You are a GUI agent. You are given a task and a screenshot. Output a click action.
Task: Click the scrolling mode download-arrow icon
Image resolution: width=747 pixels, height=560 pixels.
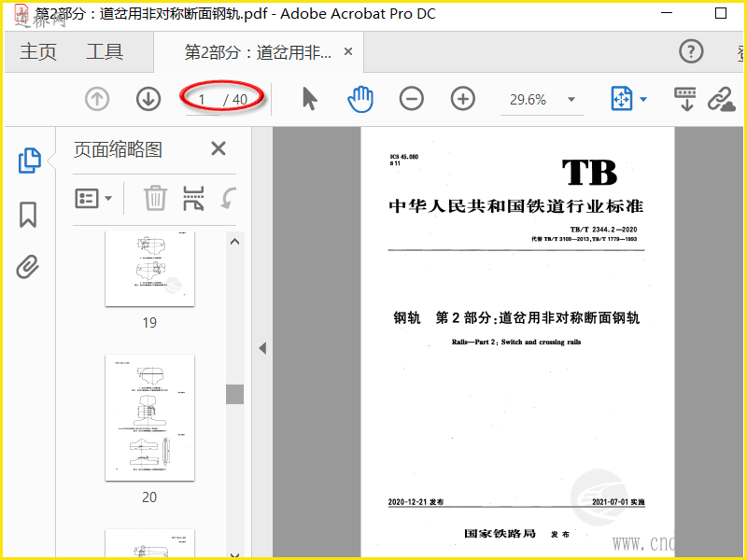coord(685,99)
